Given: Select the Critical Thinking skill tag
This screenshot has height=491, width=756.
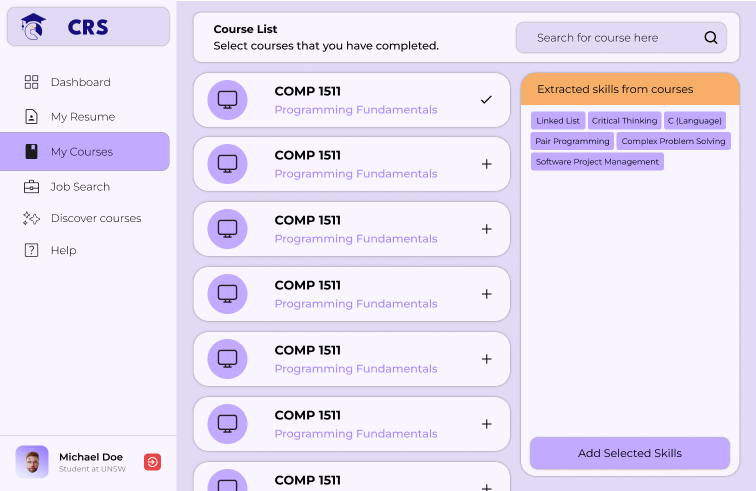Looking at the screenshot, I should tap(624, 121).
